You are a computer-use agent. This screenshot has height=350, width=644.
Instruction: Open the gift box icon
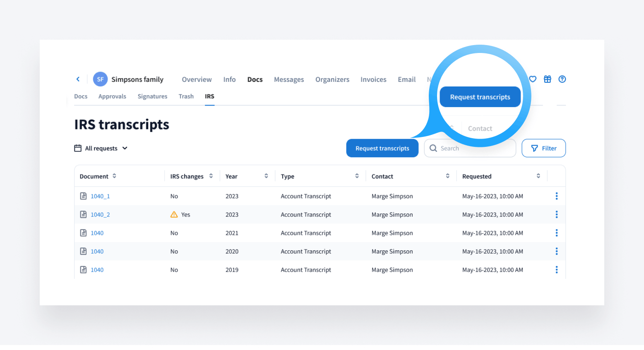coord(547,79)
